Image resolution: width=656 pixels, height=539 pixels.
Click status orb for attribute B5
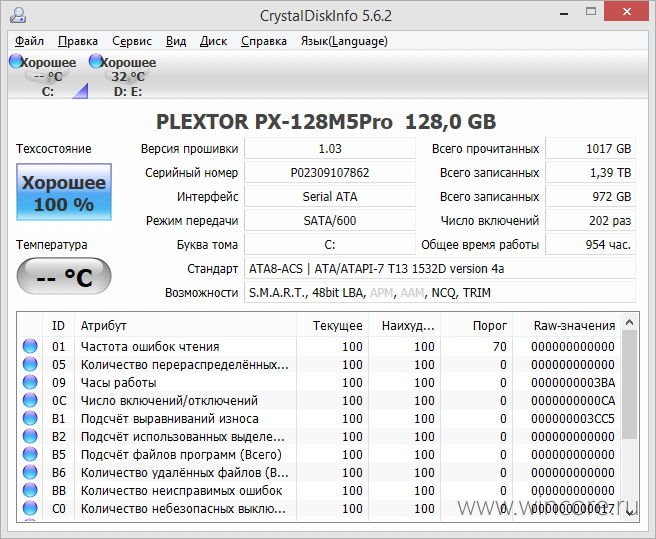pyautogui.click(x=30, y=454)
